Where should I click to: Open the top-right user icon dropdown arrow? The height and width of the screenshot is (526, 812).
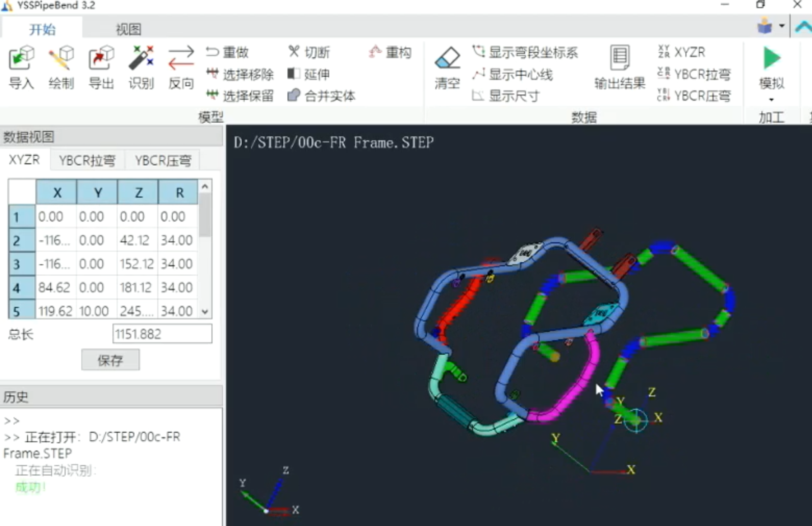(x=782, y=26)
